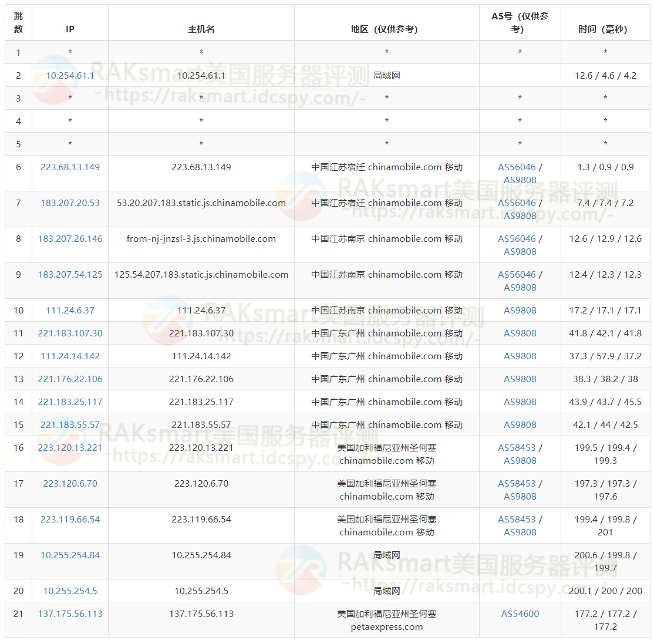Open AS9808 link in hop 12 row
The image size is (654, 644).
point(520,356)
